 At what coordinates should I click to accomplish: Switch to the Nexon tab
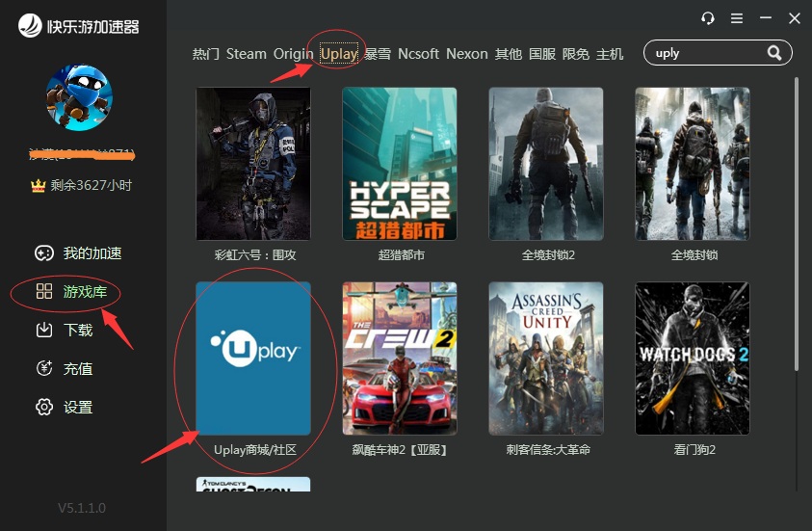coord(467,54)
